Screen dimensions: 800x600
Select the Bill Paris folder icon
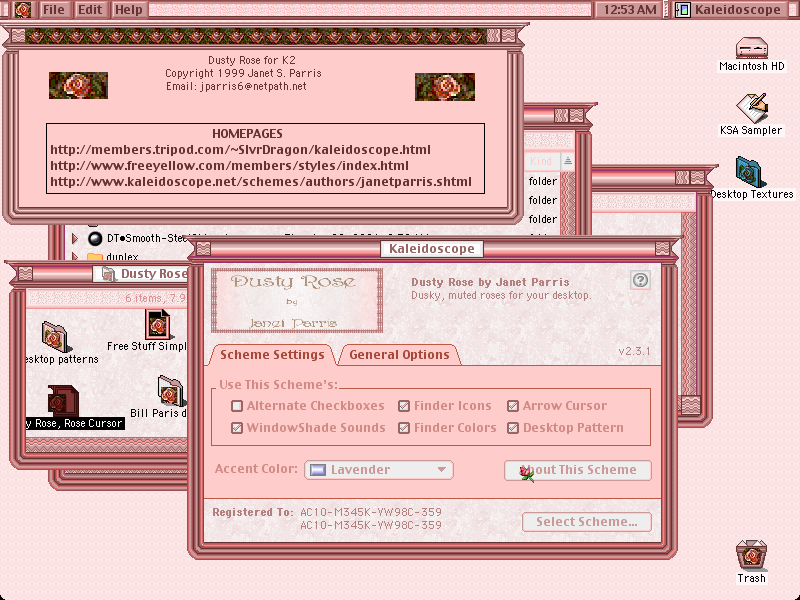point(170,391)
